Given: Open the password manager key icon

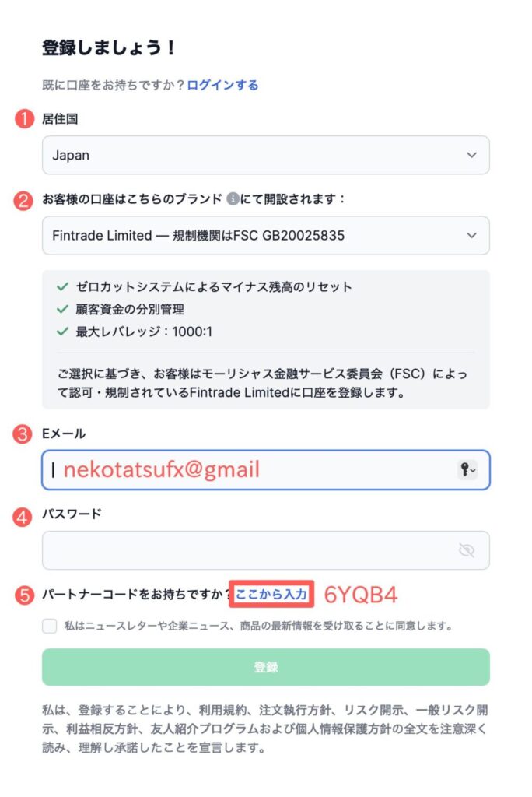Looking at the screenshot, I should [x=467, y=469].
